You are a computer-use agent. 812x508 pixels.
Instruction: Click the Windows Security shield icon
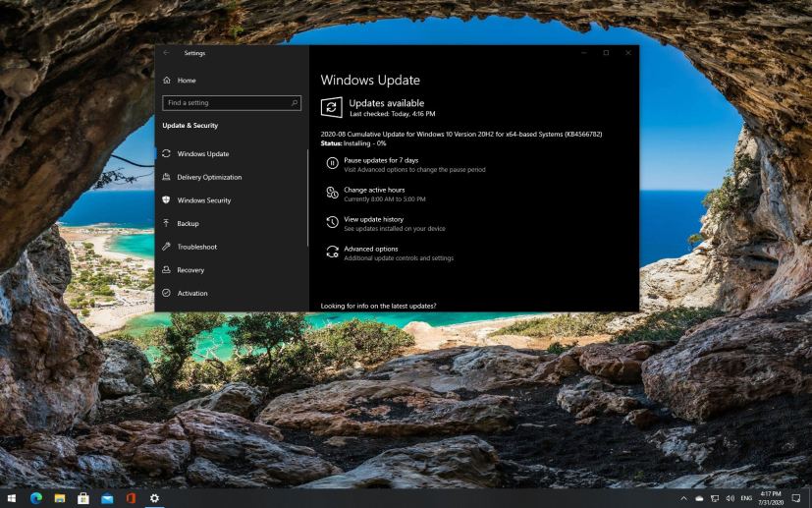tap(166, 199)
